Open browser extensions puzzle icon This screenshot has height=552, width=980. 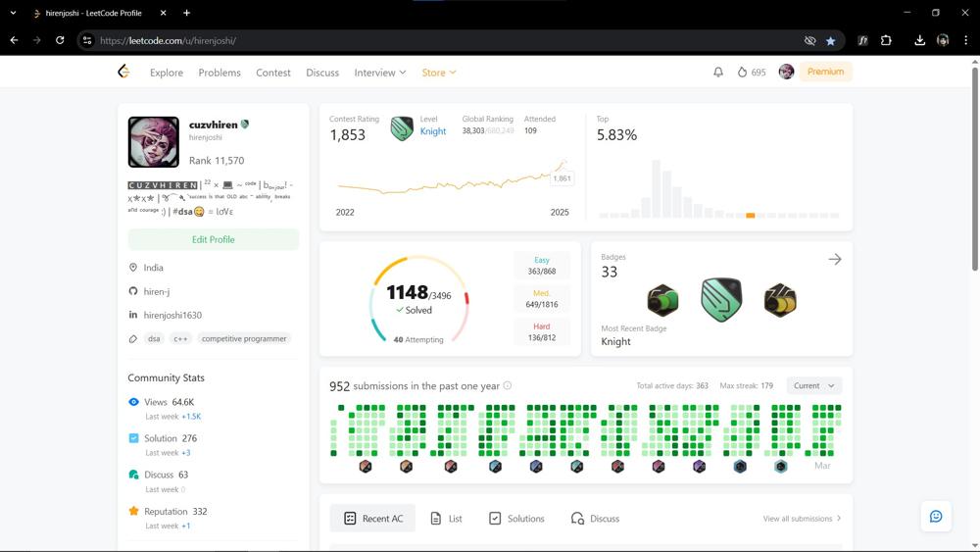[886, 40]
